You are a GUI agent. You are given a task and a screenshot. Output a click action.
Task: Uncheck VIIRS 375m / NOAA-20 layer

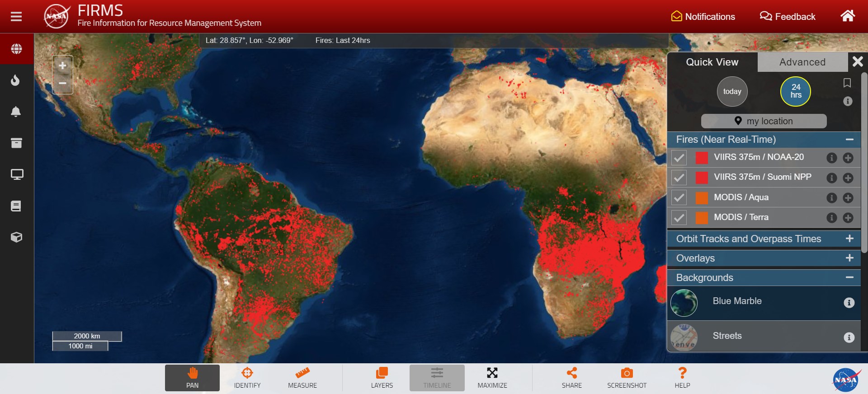pos(679,158)
